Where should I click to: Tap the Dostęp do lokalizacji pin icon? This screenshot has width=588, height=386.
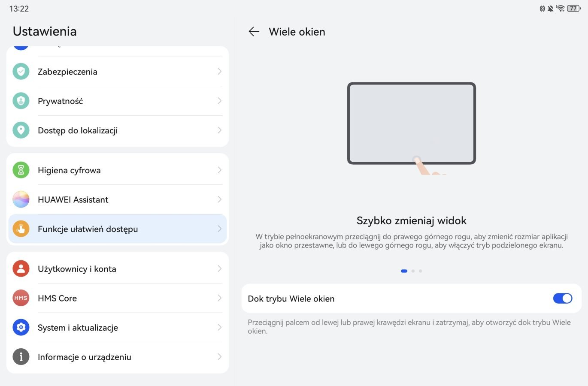[21, 130]
